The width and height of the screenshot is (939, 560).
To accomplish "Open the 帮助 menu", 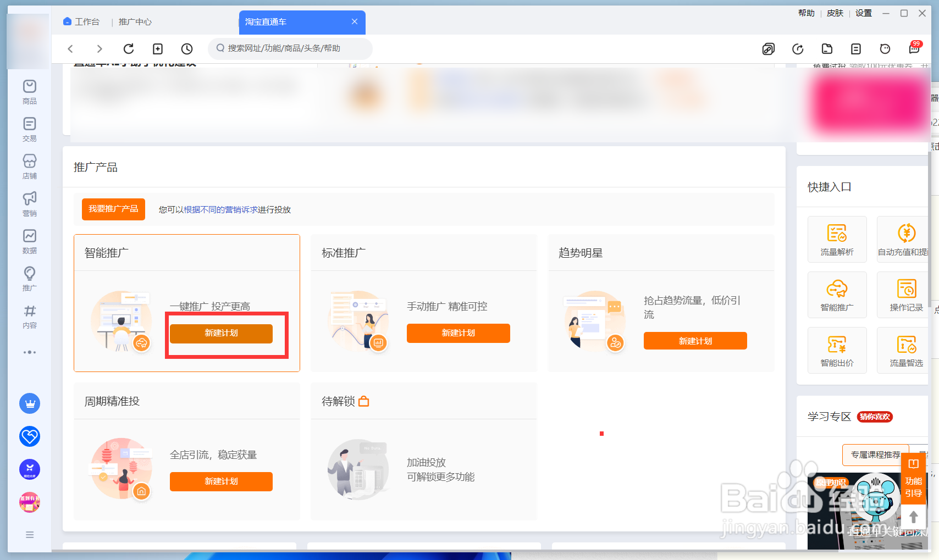I will point(807,13).
